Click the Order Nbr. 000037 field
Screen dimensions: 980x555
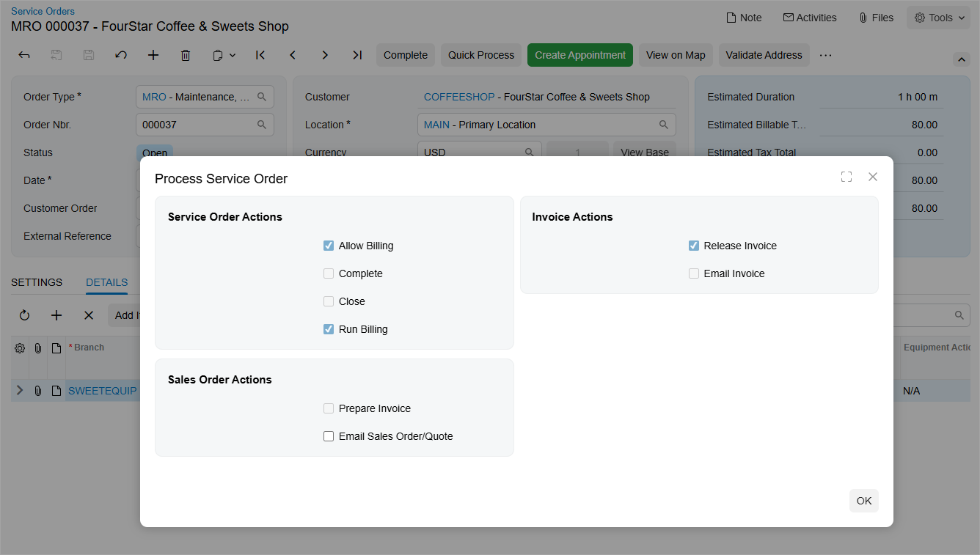[205, 125]
